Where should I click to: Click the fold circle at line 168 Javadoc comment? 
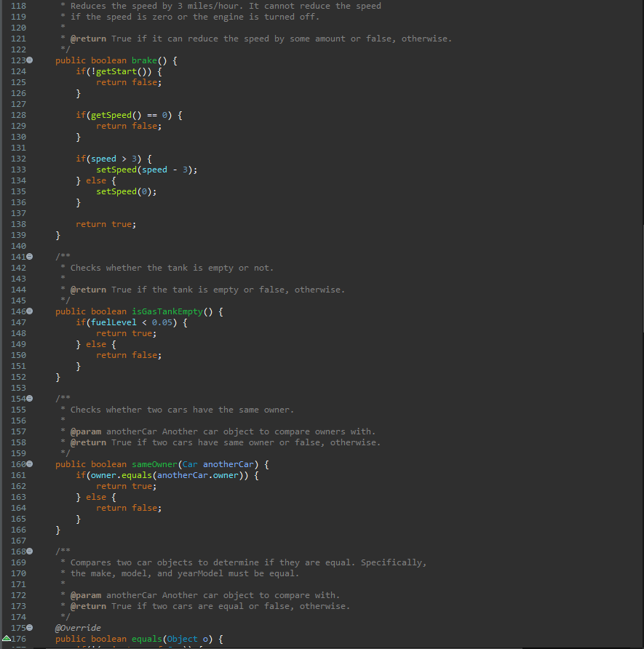point(30,551)
